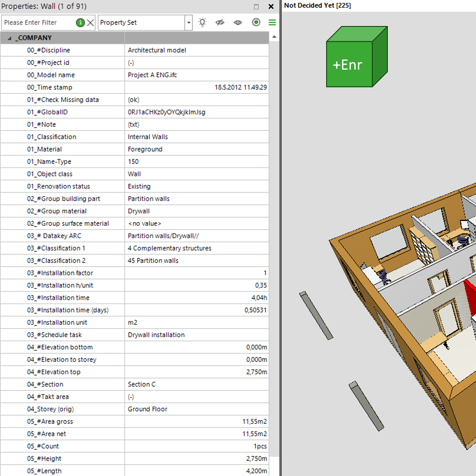This screenshot has height=476, width=476.
Task: Collapse the _COMPANY group
Action: click(10, 38)
